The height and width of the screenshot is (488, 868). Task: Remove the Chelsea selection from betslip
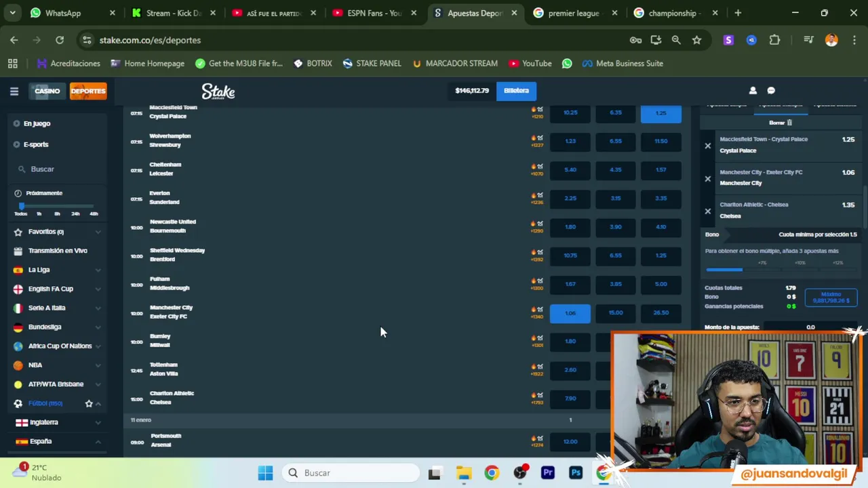pyautogui.click(x=707, y=211)
